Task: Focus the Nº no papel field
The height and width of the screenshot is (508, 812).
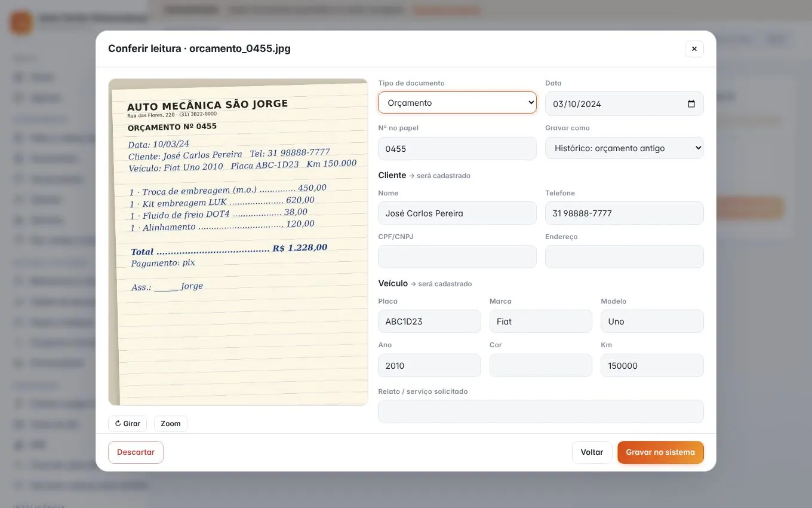Action: tap(457, 148)
